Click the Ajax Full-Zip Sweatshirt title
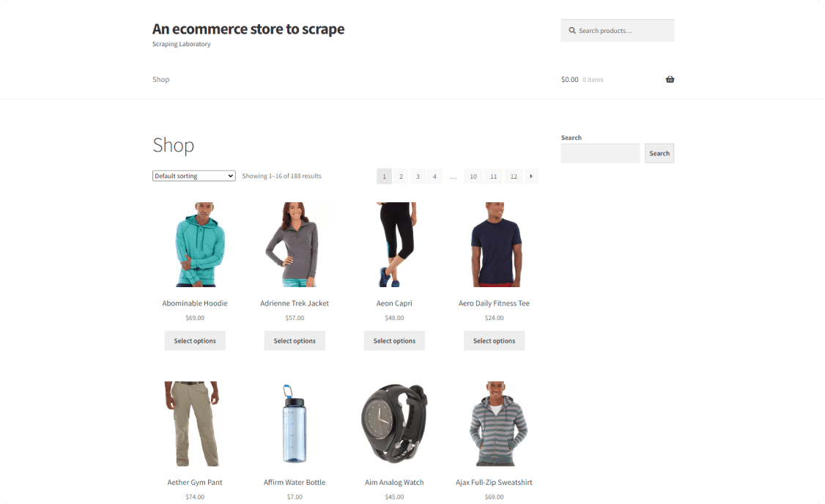The height and width of the screenshot is (504, 825). coord(494,482)
